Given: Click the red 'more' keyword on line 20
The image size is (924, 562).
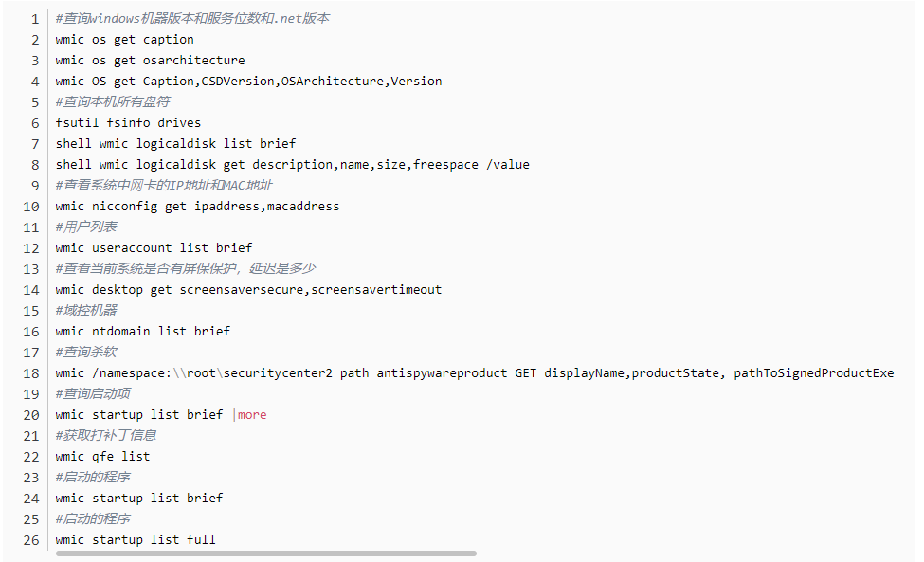Looking at the screenshot, I should pyautogui.click(x=252, y=415).
